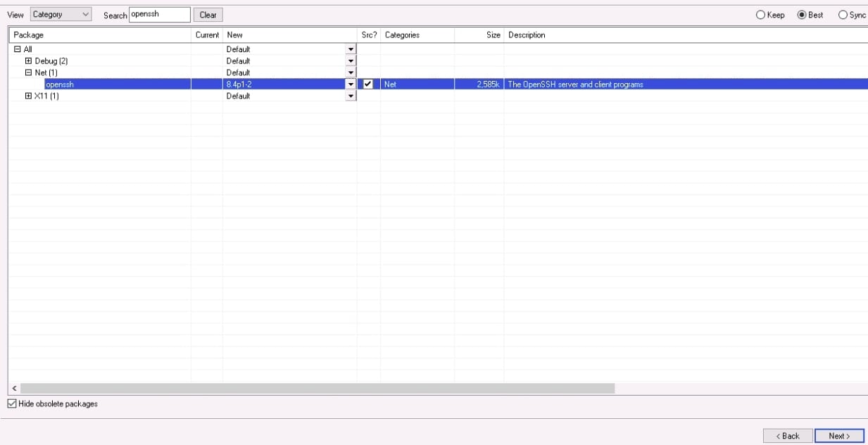Select the Keep radio button
The image size is (868, 445).
[x=770, y=15]
